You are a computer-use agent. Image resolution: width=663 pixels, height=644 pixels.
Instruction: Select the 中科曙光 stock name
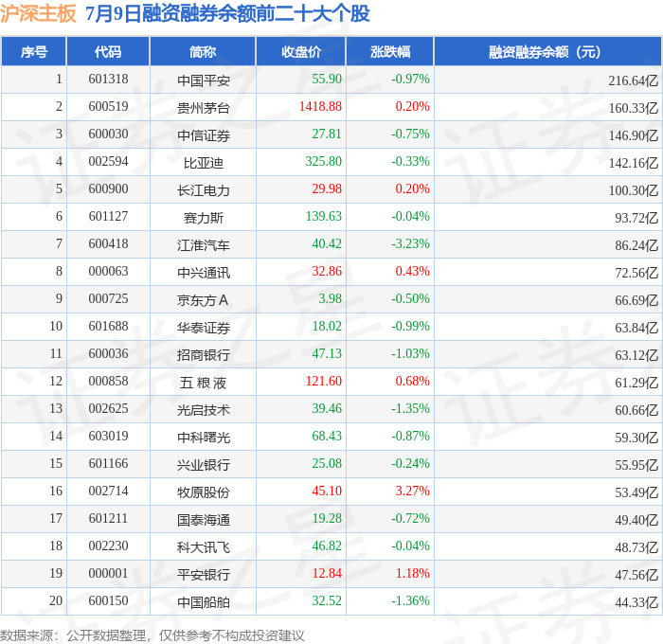click(x=204, y=438)
